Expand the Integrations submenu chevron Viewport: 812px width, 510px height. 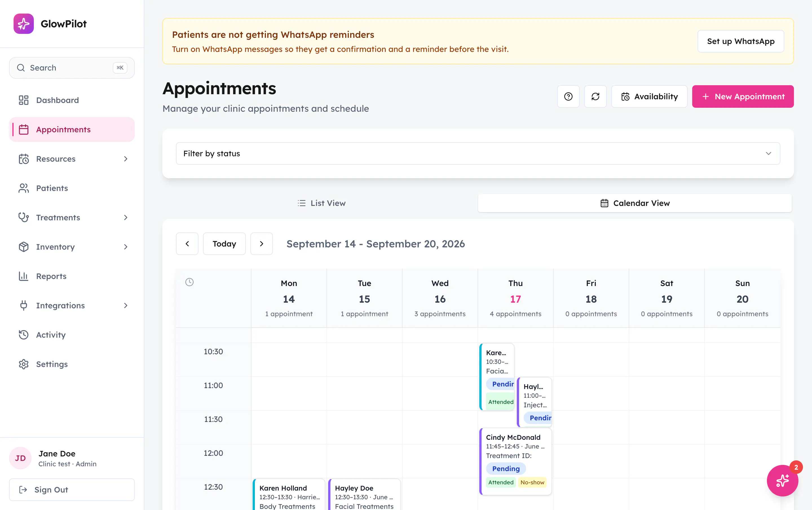click(126, 305)
